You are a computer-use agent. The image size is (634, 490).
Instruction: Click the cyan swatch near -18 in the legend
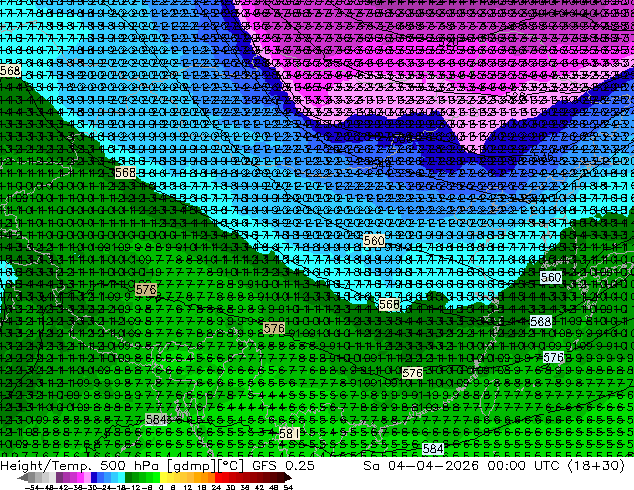point(122,477)
